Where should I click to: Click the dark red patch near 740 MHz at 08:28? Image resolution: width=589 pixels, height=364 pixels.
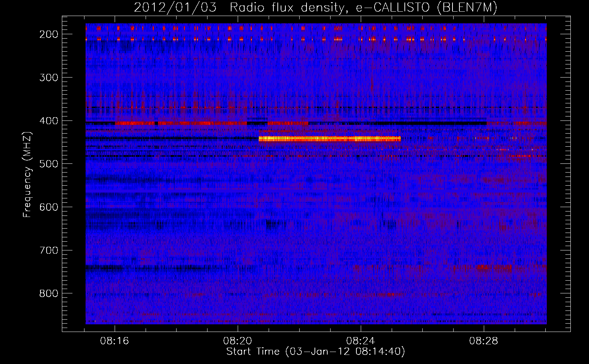[x=493, y=268]
